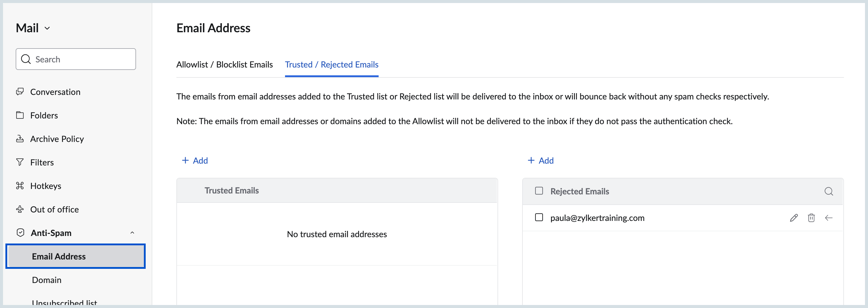Click the sidebar Search input field
Image resolution: width=868 pixels, height=308 pixels.
click(81, 59)
